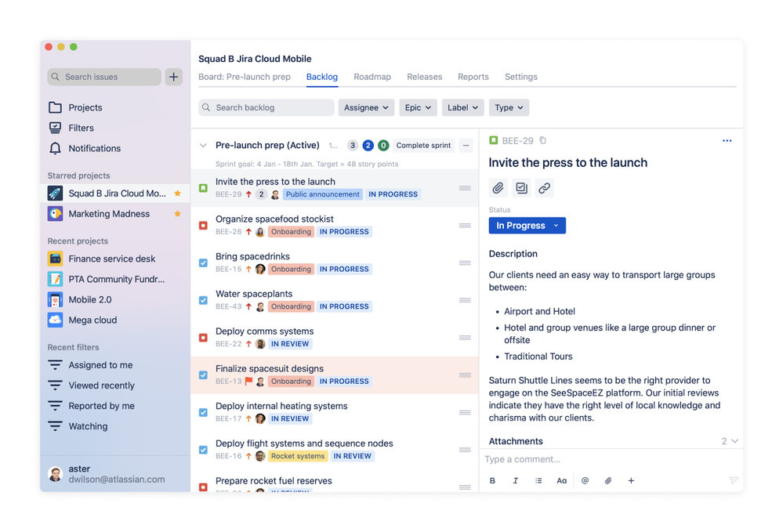The image size is (783, 532).
Task: Click the Complete sprint button
Action: [423, 146]
